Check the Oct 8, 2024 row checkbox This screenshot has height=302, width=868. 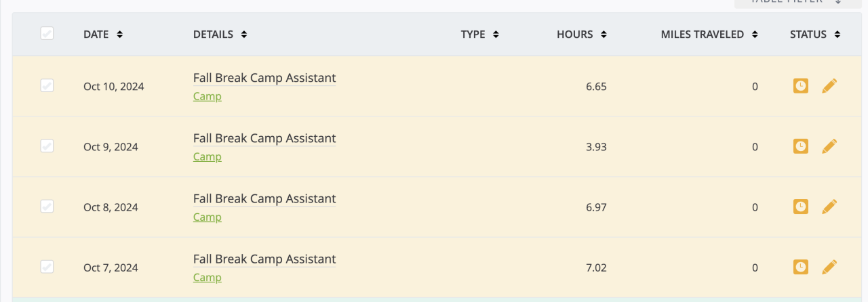(x=47, y=206)
